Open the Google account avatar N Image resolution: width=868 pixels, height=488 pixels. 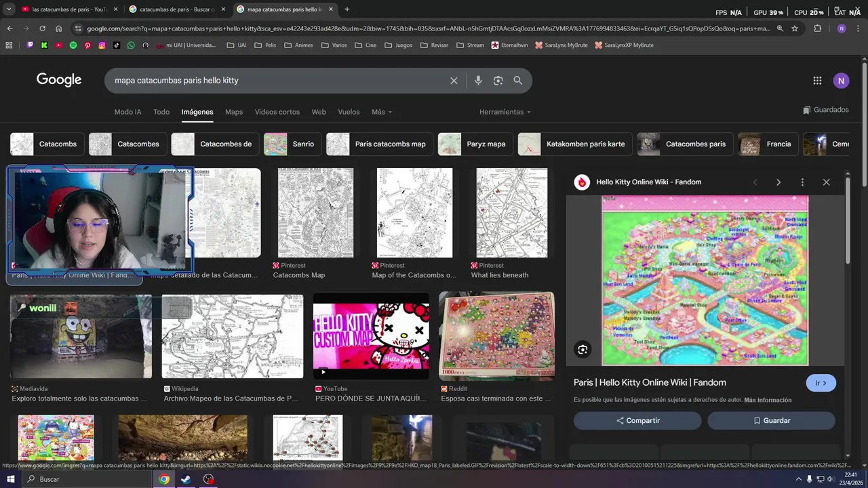[841, 81]
